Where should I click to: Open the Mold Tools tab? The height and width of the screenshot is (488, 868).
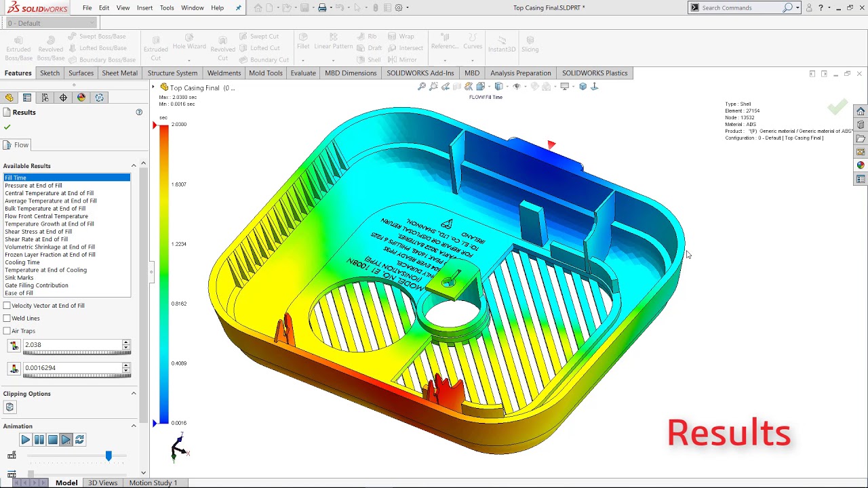[266, 73]
